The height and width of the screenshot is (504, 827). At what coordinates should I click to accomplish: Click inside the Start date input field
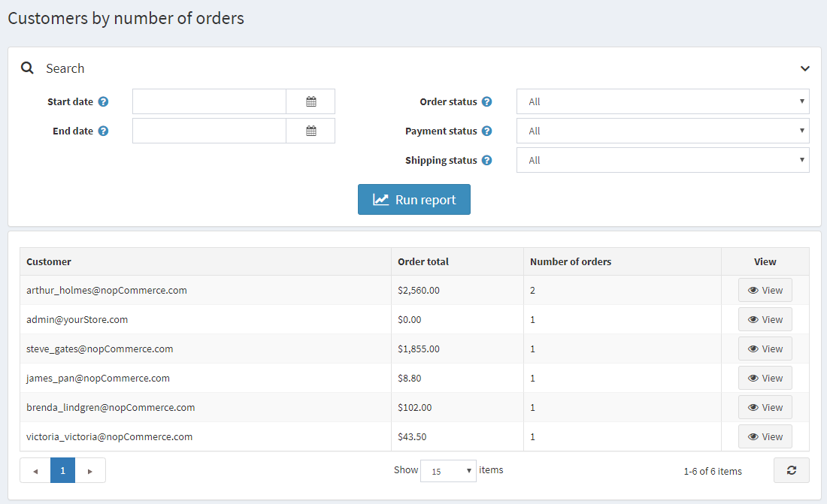click(x=209, y=101)
